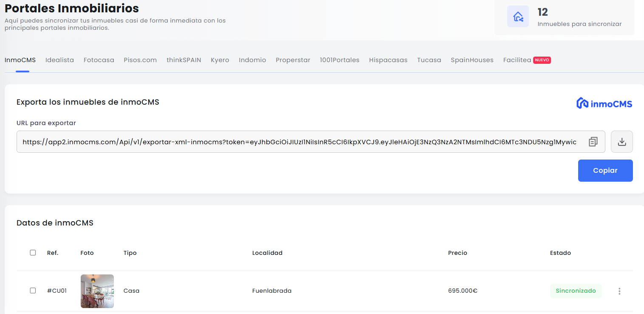Click the Precio column header
This screenshot has width=644, height=314.
pyautogui.click(x=457, y=253)
